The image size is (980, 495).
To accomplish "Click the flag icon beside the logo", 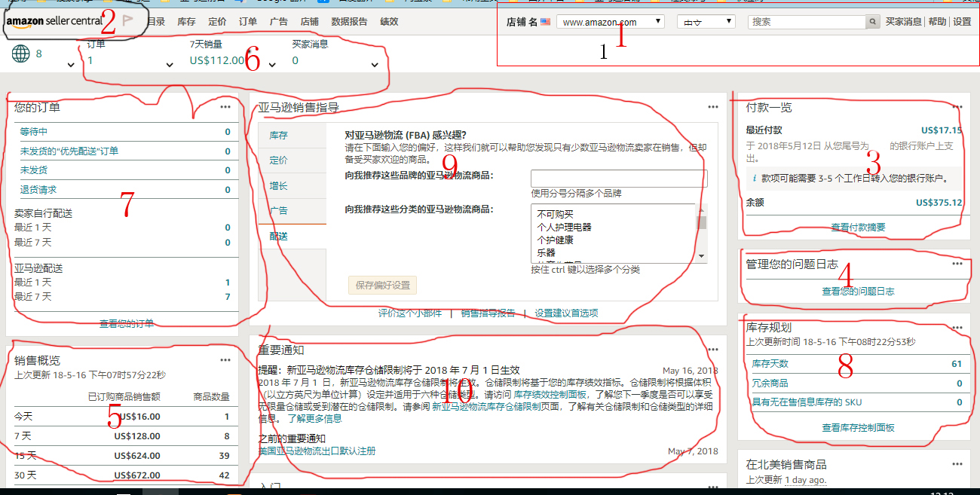I will 127,22.
